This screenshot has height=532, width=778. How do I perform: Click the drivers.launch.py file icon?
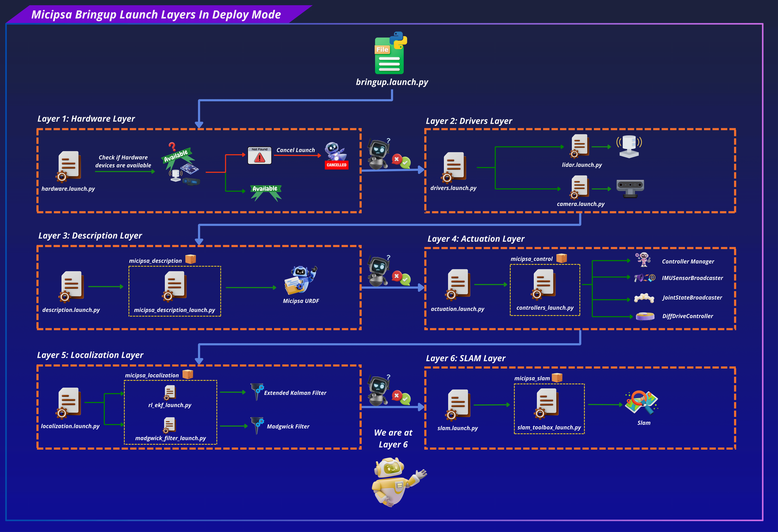tap(454, 168)
